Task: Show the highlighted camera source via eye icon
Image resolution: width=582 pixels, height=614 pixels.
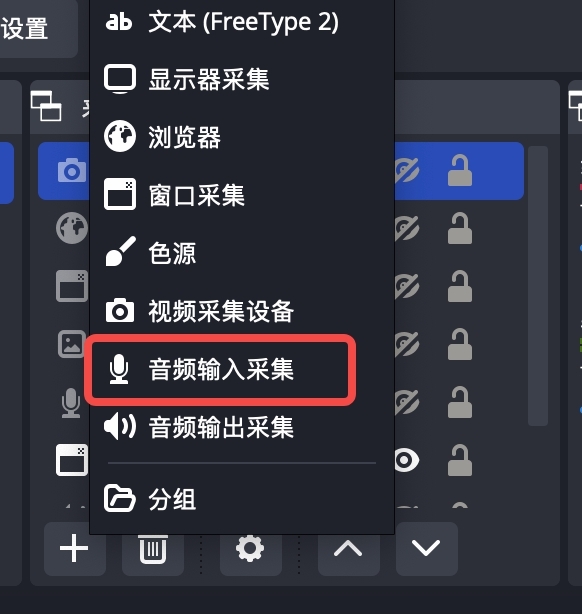Action: [x=406, y=171]
